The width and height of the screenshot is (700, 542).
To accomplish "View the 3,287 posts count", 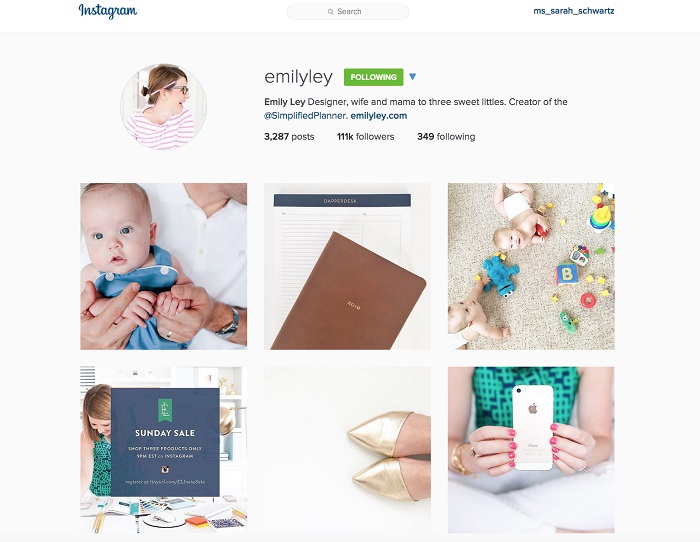I will [289, 137].
